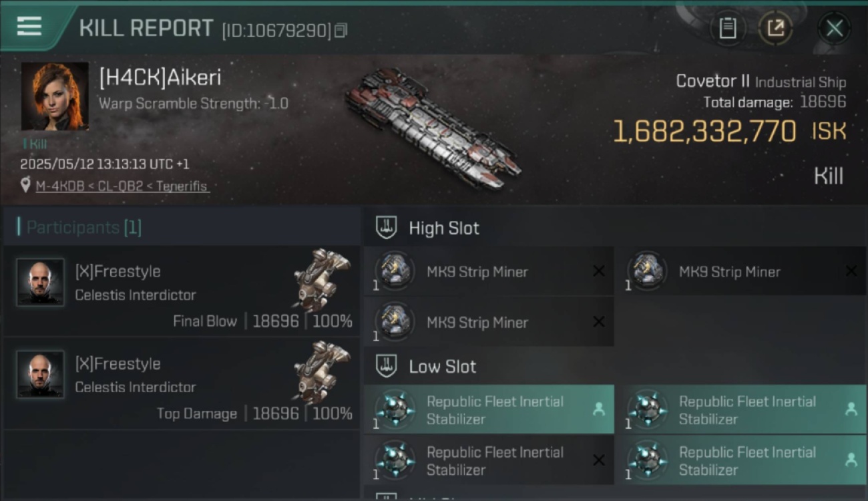Tap the share kill report icon

coord(775,28)
